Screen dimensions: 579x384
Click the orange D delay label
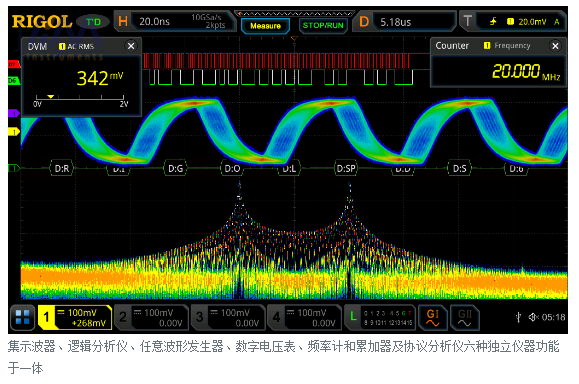[364, 21]
